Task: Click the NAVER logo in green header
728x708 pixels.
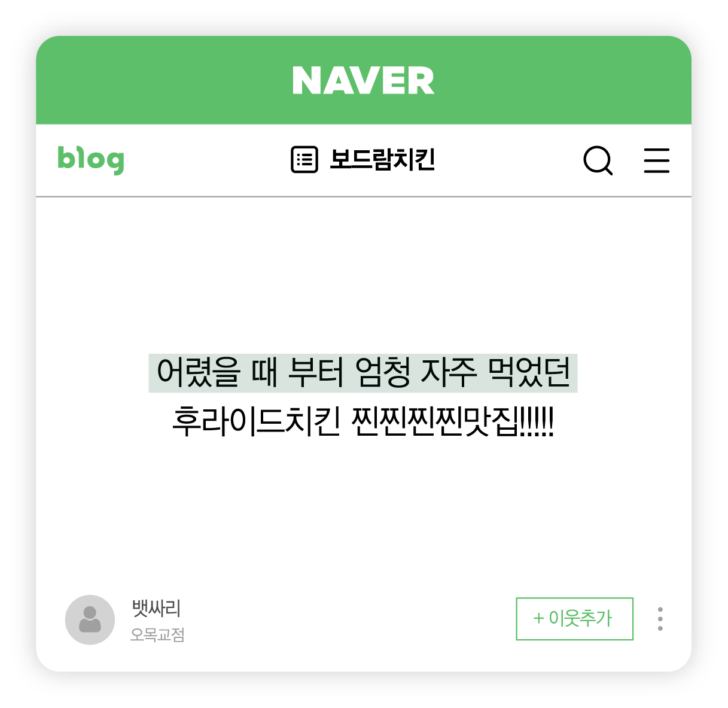Action: point(363,81)
